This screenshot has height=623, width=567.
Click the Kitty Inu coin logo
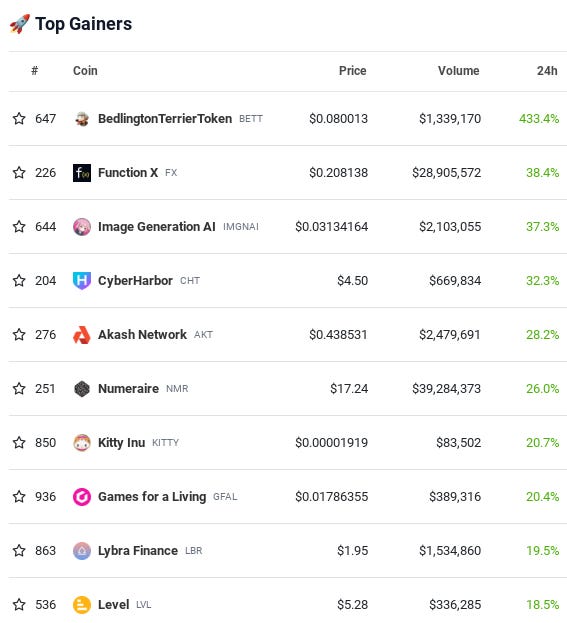point(82,443)
